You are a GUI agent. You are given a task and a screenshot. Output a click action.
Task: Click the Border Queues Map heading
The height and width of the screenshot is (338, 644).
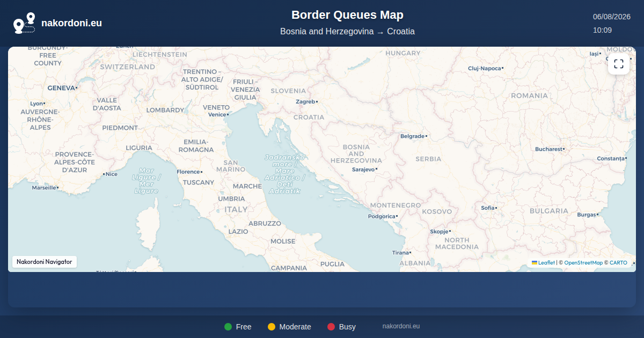click(347, 15)
